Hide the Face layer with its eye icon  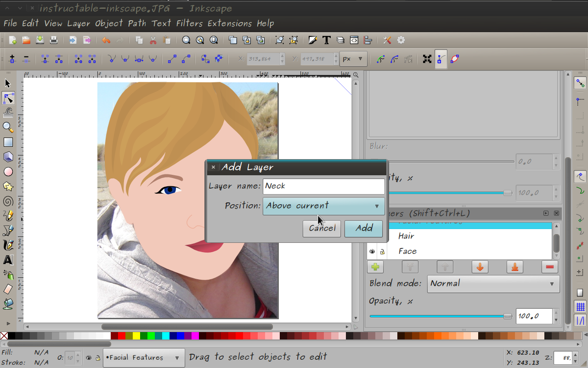pyautogui.click(x=372, y=251)
